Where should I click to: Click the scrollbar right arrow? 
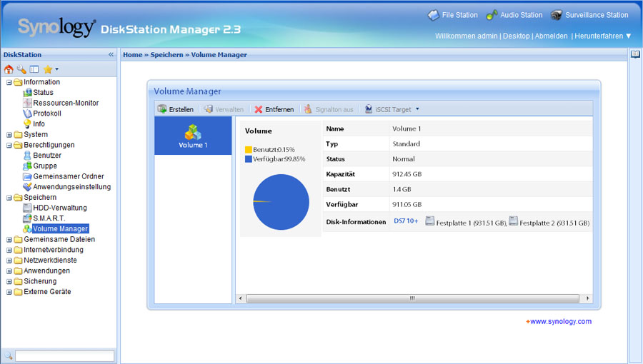point(588,298)
